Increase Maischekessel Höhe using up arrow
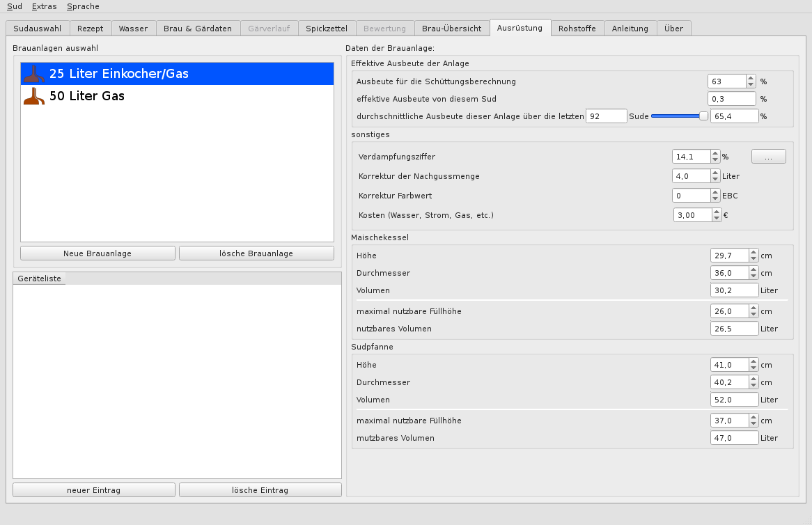 [753, 252]
